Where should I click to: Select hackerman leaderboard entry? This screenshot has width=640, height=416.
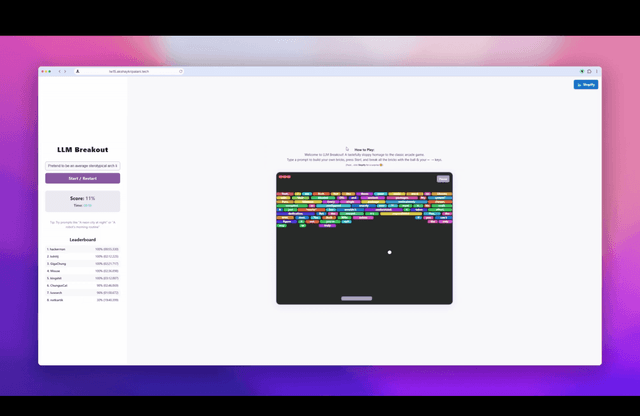pos(82,249)
